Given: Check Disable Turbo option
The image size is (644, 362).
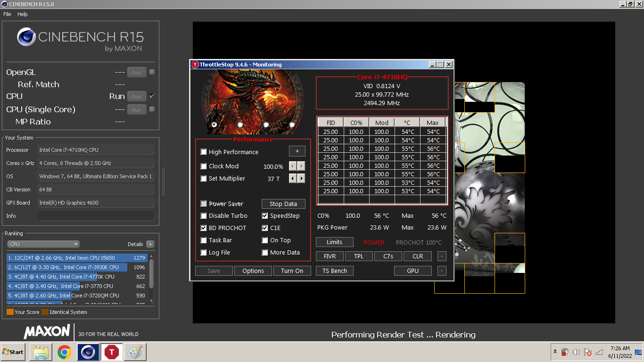Looking at the screenshot, I should pyautogui.click(x=204, y=215).
